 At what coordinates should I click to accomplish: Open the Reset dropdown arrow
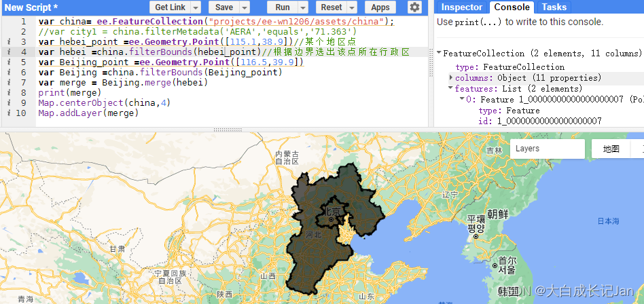tap(352, 7)
